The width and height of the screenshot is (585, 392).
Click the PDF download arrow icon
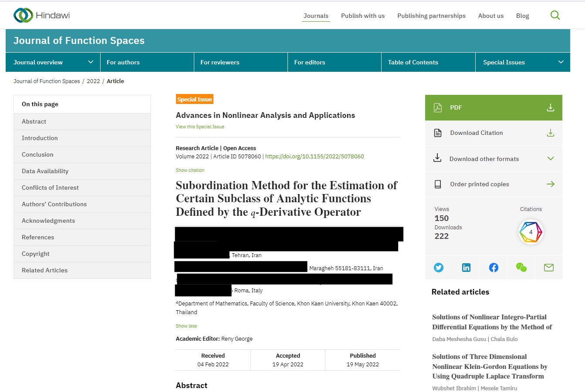click(550, 107)
